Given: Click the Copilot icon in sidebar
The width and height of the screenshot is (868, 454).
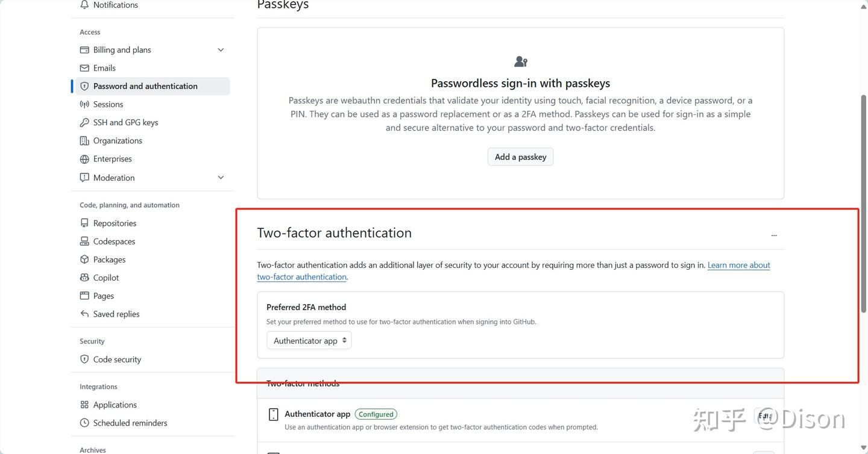Looking at the screenshot, I should coord(84,278).
